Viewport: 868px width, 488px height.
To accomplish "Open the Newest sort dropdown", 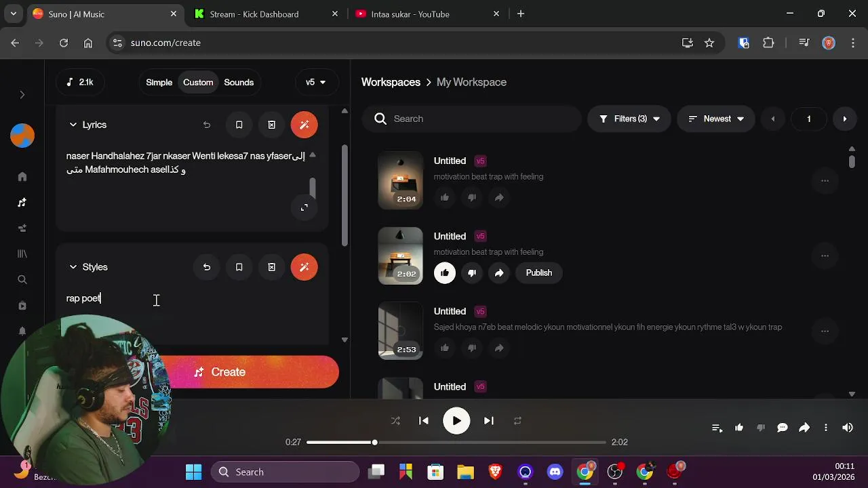I will (716, 119).
